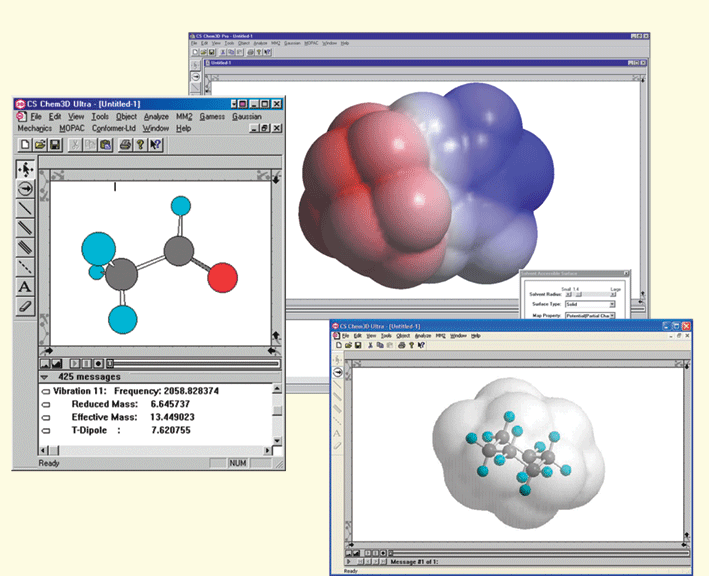The height and width of the screenshot is (576, 709).
Task: Open Object menu in left Chem3D Ultra window
Action: (126, 117)
